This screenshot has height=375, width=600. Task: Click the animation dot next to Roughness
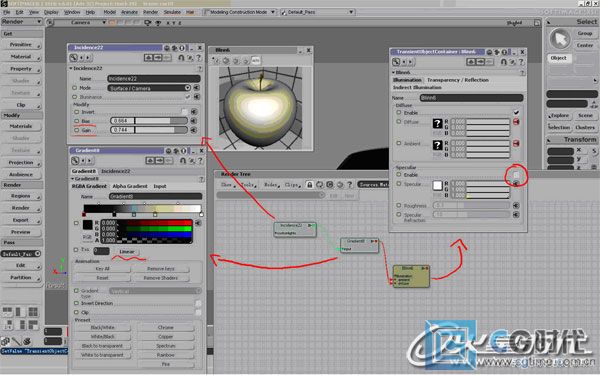399,205
